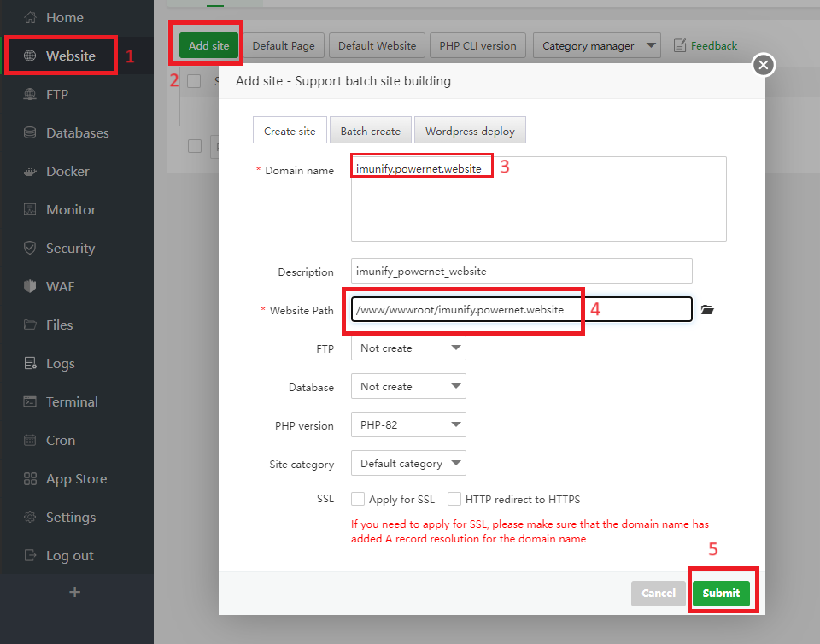Click the Docker whale icon
Screen dimensions: 820x644
pyautogui.click(x=31, y=171)
